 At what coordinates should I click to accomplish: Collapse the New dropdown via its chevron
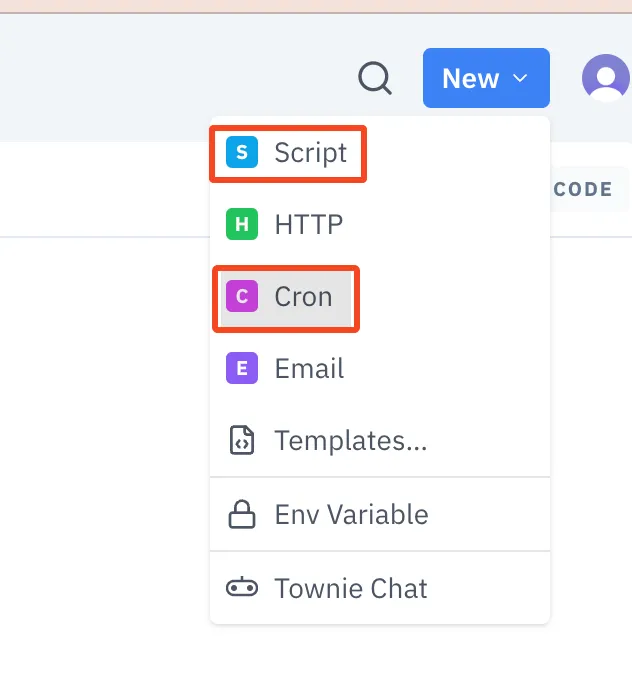coord(520,78)
